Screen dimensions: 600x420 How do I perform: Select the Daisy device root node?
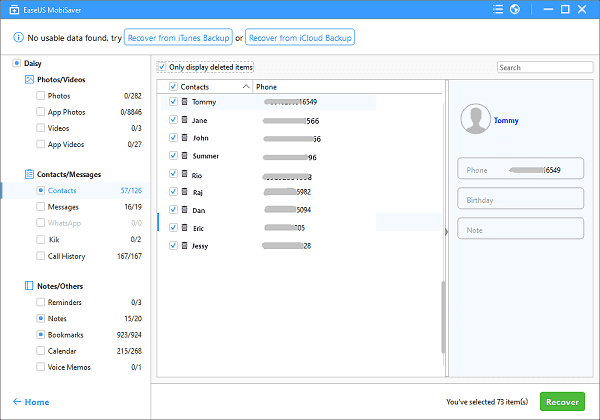click(16, 62)
